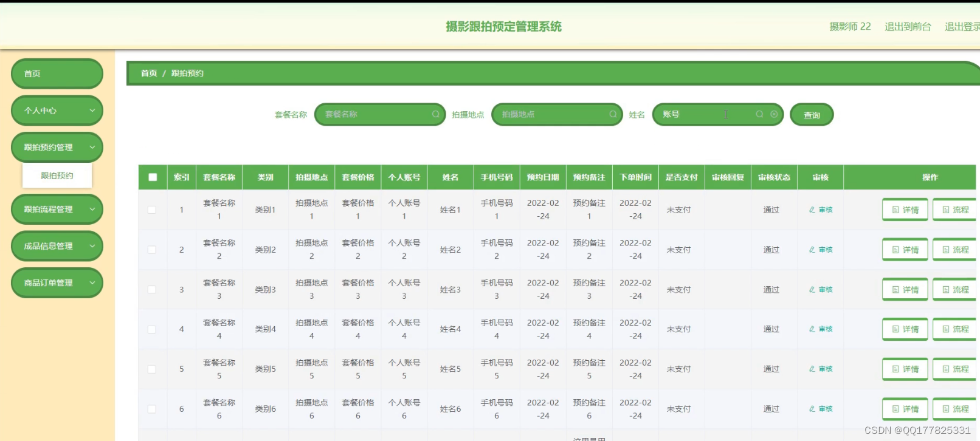This screenshot has width=980, height=441.
Task: Open 详情 for row 6
Action: tap(905, 409)
